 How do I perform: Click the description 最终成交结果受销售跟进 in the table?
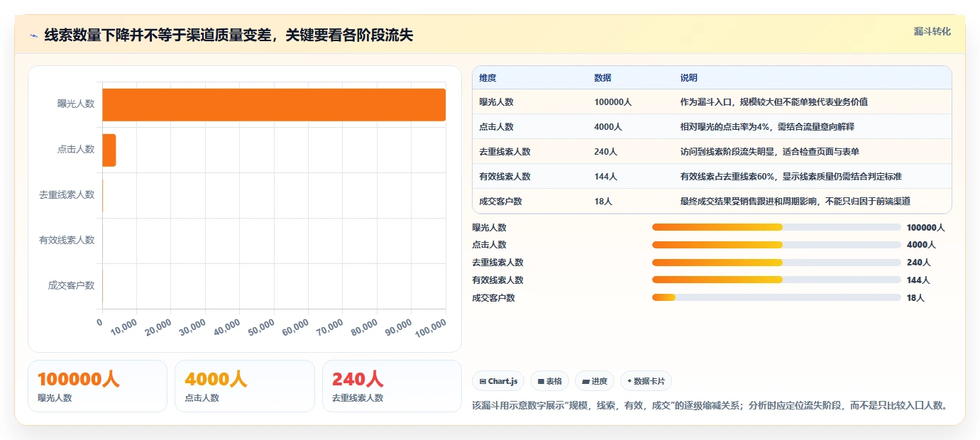795,201
